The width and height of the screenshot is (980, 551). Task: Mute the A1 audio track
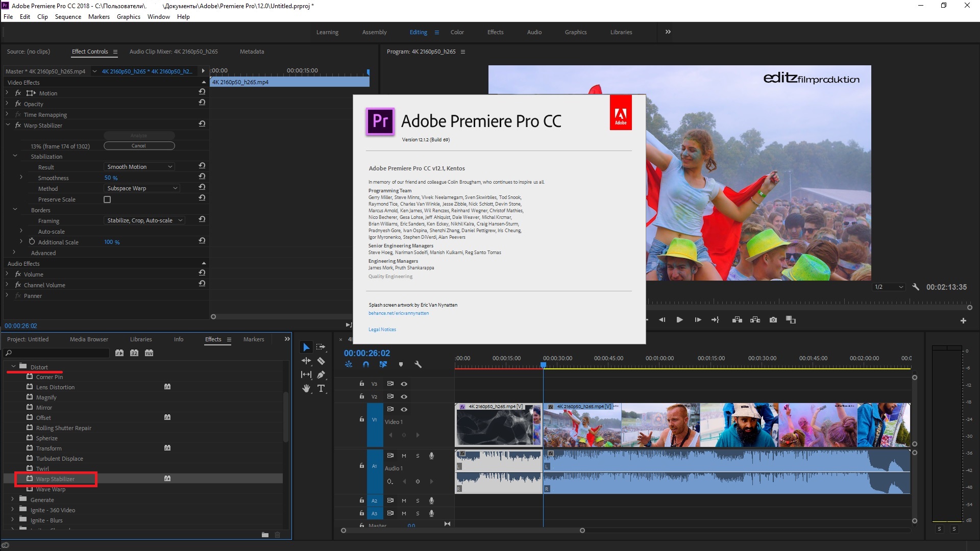pyautogui.click(x=404, y=456)
